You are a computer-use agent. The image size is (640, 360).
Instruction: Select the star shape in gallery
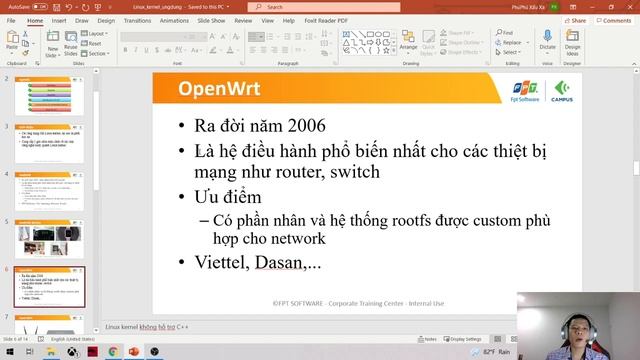click(386, 50)
